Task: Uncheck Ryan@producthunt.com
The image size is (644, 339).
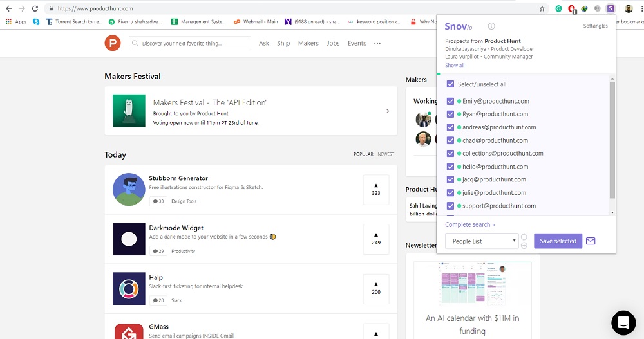Action: 450,114
